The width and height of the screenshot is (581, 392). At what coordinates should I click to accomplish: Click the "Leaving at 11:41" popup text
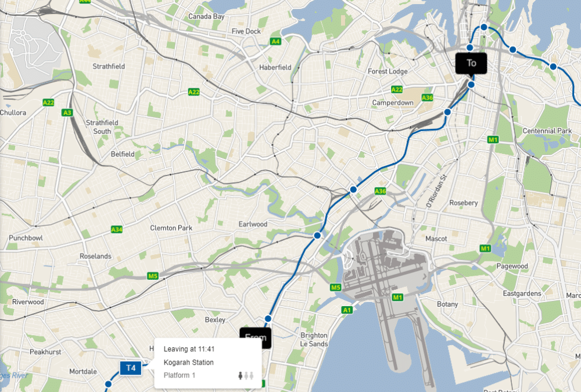189,349
